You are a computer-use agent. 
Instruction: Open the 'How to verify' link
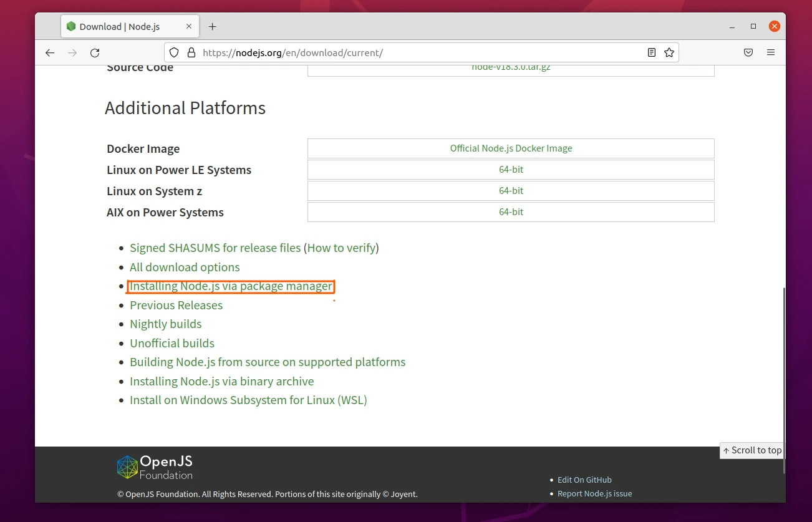pyautogui.click(x=341, y=248)
